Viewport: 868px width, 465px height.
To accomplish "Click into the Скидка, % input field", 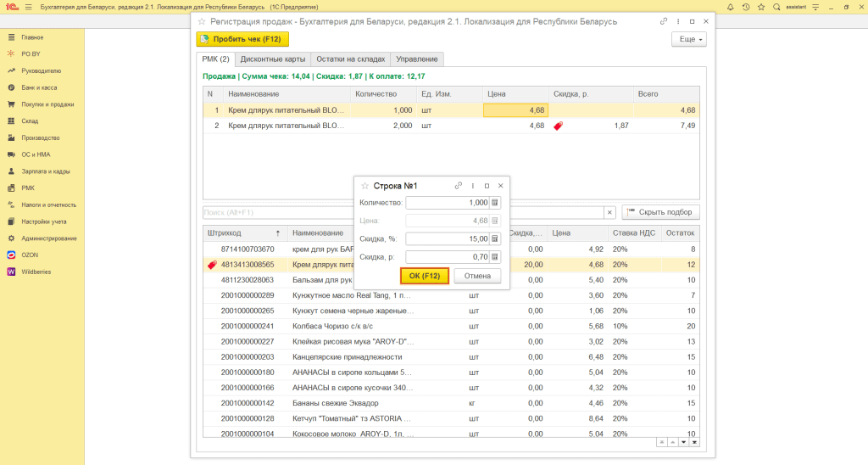I will coord(448,239).
